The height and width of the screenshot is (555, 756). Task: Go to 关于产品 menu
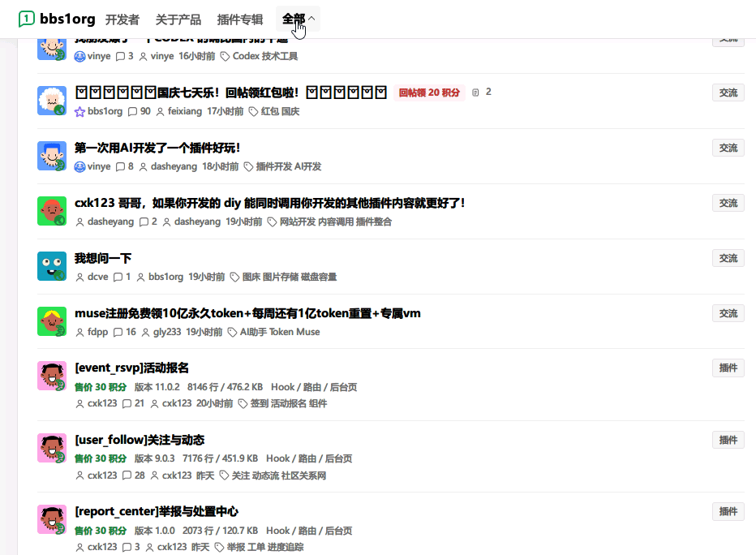point(178,19)
